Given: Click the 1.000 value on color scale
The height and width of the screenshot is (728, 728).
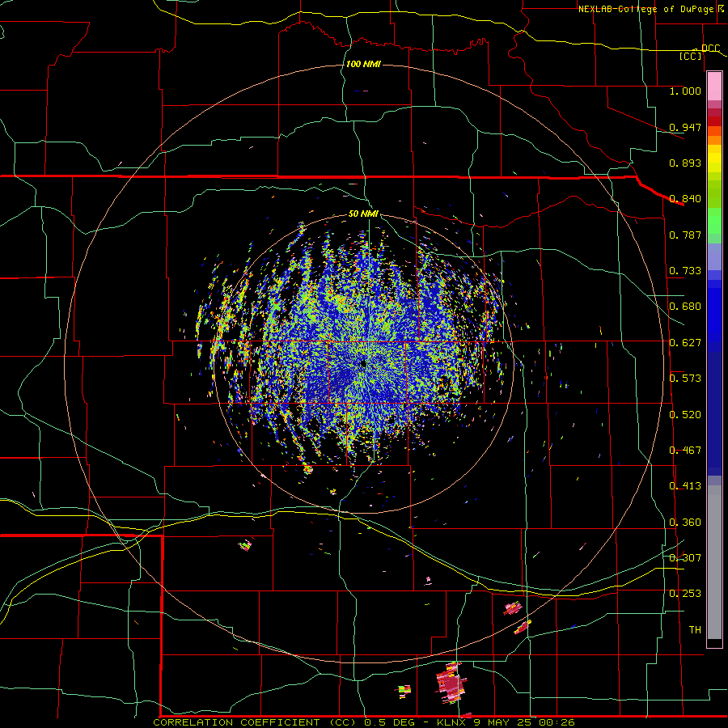Looking at the screenshot, I should 685,91.
